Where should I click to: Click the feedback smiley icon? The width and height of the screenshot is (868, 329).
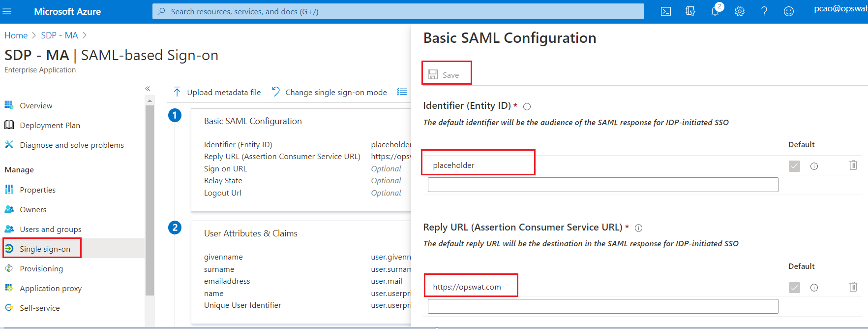789,11
